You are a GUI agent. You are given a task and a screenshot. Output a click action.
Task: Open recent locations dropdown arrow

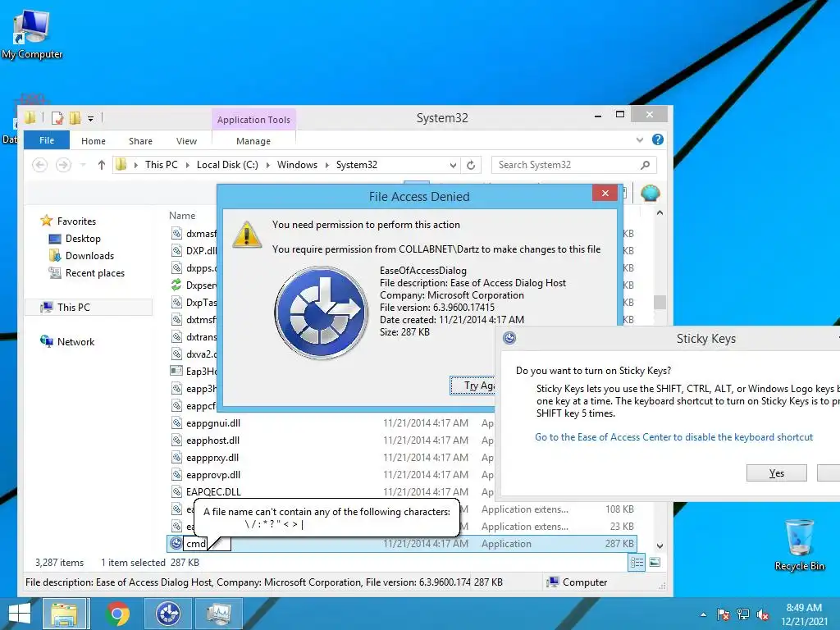click(x=83, y=165)
